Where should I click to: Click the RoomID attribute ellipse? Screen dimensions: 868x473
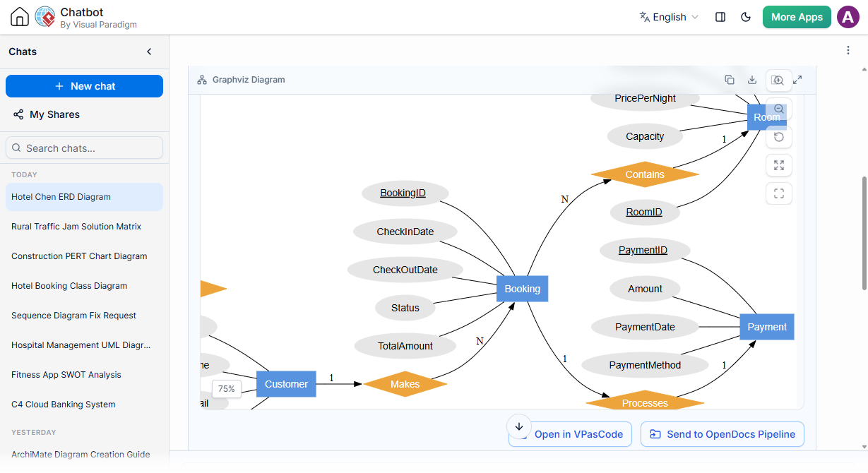tap(644, 212)
